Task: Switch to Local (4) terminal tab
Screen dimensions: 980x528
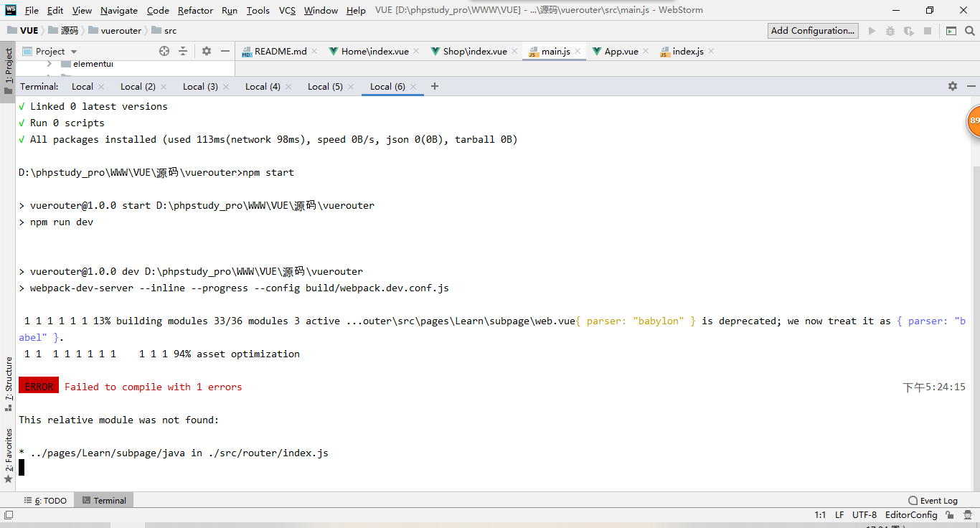Action: pyautogui.click(x=263, y=87)
